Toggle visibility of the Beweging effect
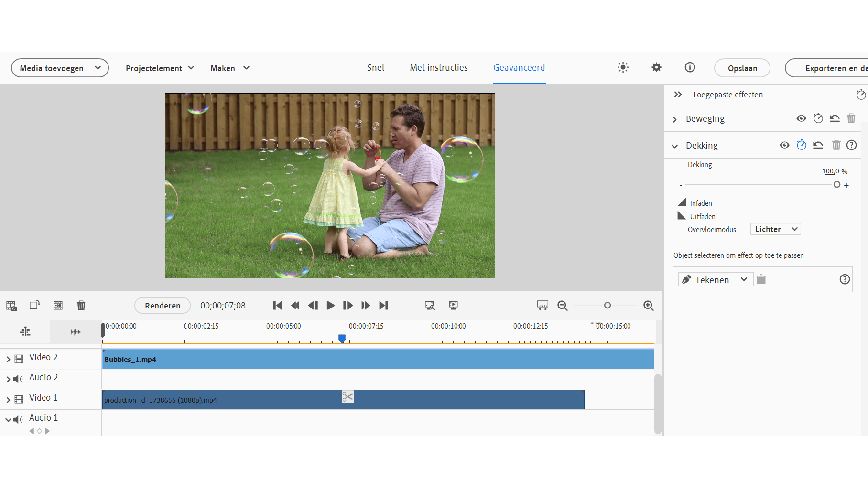 pos(801,118)
